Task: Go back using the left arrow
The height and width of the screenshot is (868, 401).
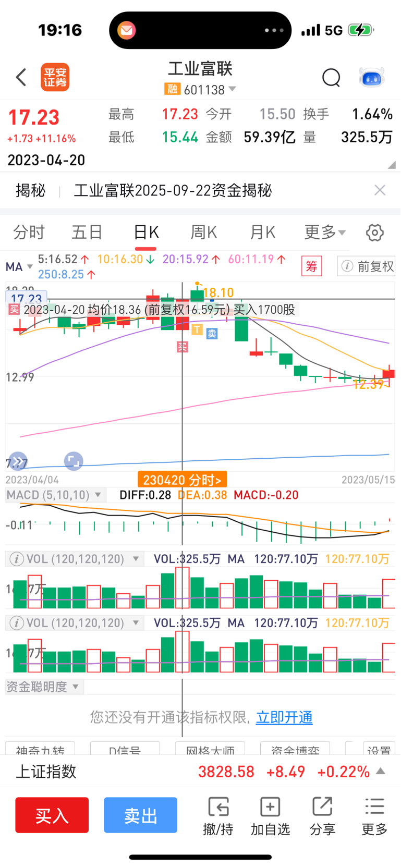Action: (x=21, y=78)
